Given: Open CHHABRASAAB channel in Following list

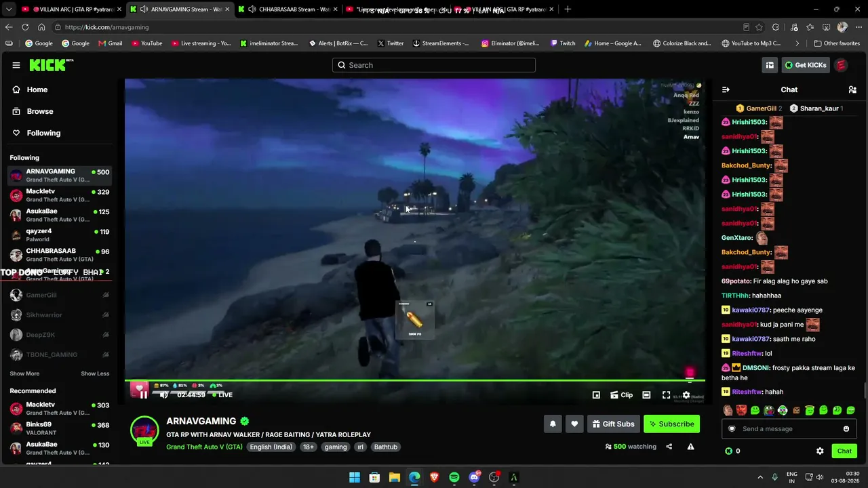Looking at the screenshot, I should 60,255.
